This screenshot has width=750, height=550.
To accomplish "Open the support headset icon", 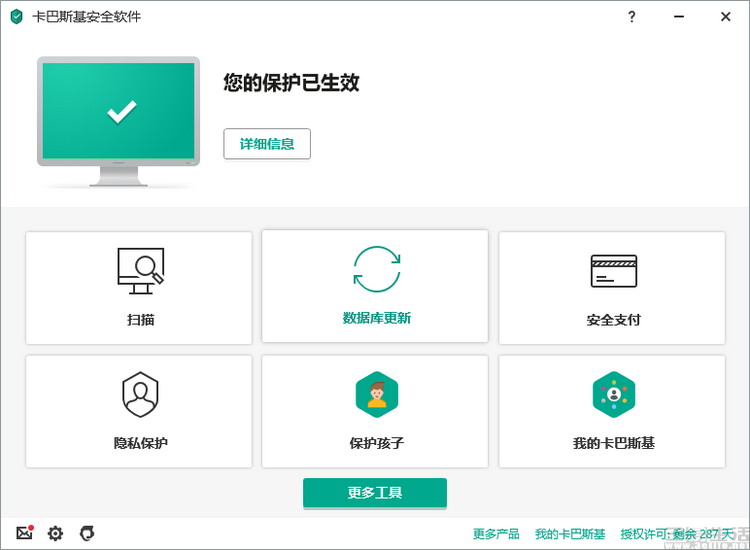I will [87, 533].
